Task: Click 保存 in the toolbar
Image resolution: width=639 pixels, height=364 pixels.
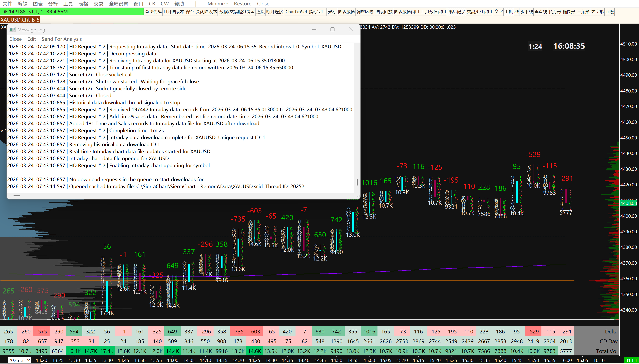Action: 190,12
